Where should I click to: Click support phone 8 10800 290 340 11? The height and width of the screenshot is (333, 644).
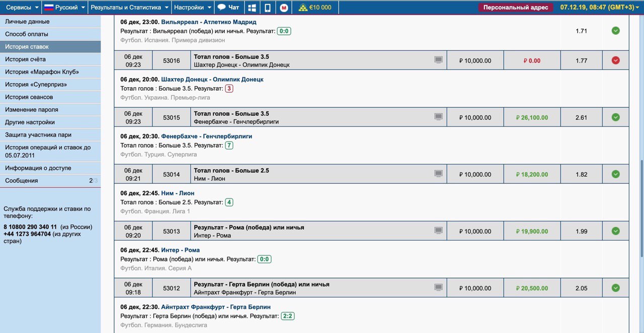pyautogui.click(x=30, y=227)
